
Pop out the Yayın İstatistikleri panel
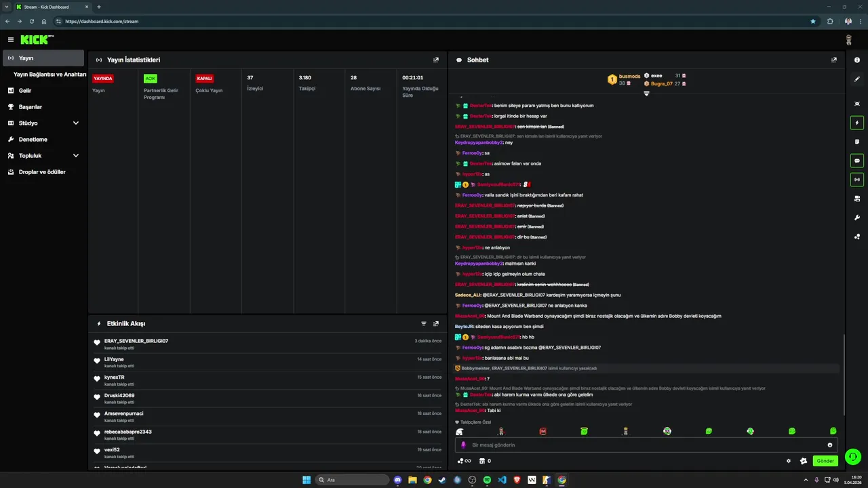pos(436,60)
